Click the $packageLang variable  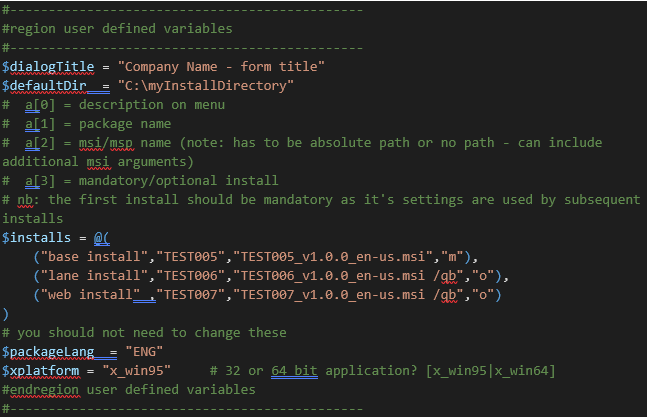point(50,352)
